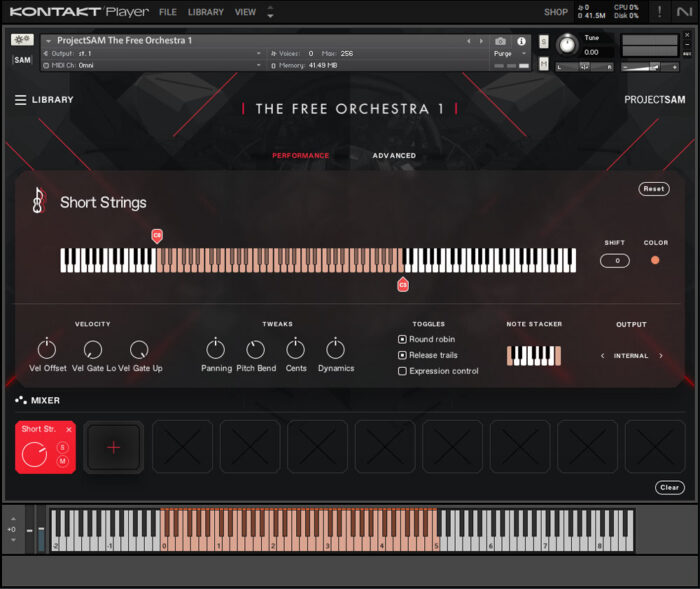Open the FILE menu
Screen dimensions: 700x589
(168, 12)
